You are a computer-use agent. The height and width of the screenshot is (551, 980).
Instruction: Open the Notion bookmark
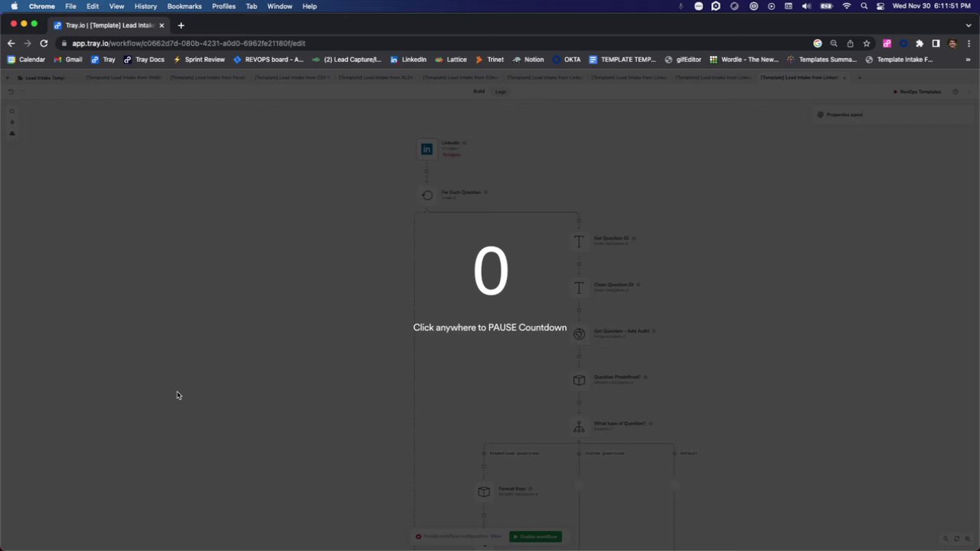point(528,59)
